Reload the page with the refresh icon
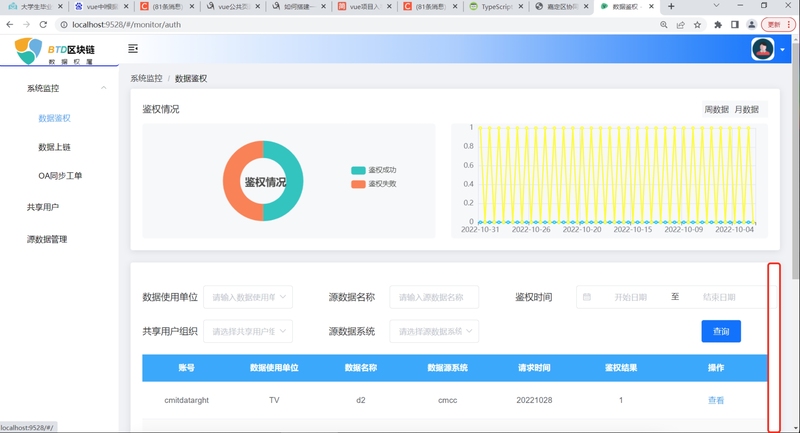Image resolution: width=800 pixels, height=433 pixels. 43,24
